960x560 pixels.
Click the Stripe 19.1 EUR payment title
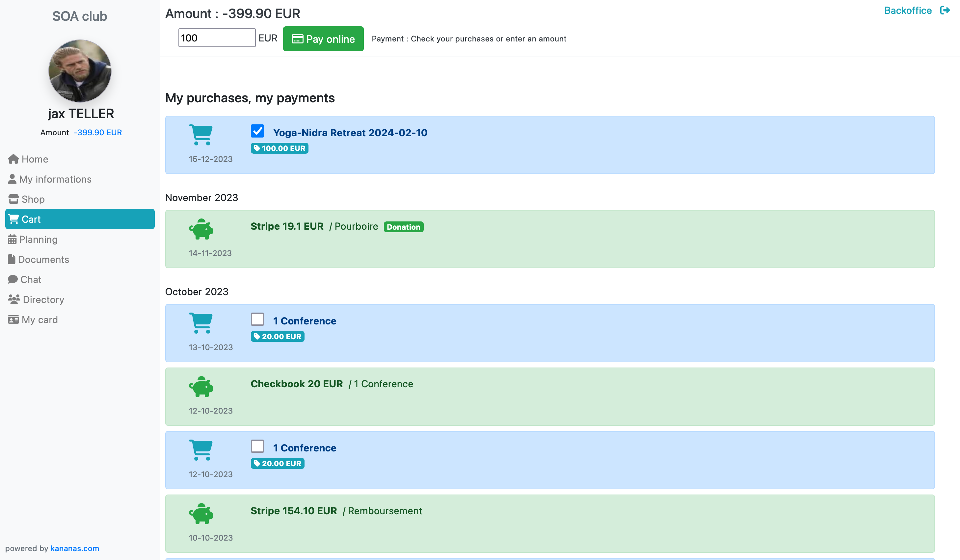pos(287,226)
